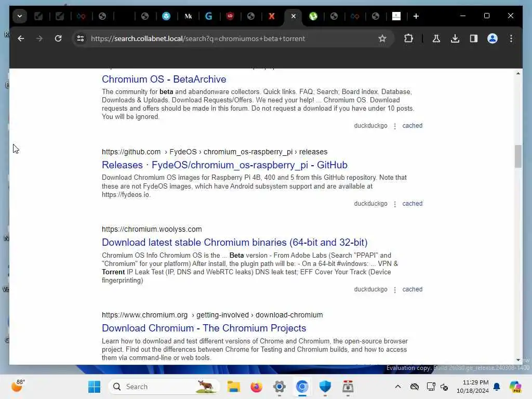
Task: Click duckduckgo label under woolyss result
Action: pos(370,289)
